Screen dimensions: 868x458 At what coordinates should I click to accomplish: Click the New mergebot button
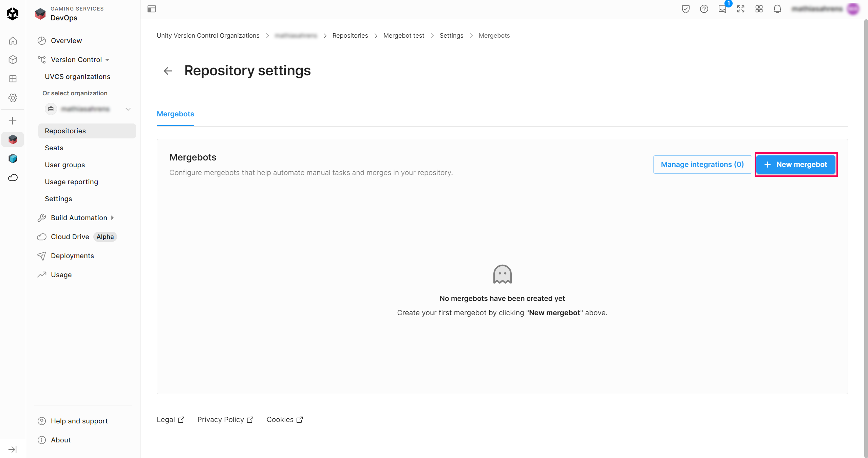point(795,165)
